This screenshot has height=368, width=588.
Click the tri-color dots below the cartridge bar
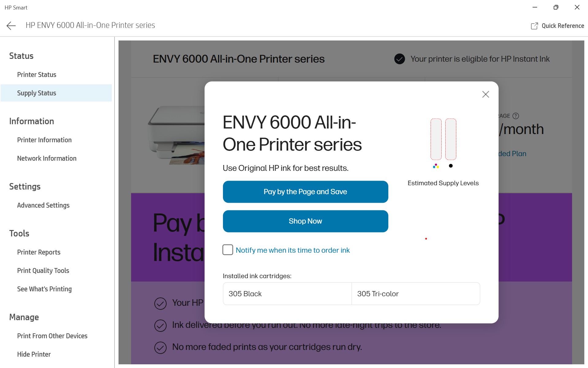click(x=435, y=166)
